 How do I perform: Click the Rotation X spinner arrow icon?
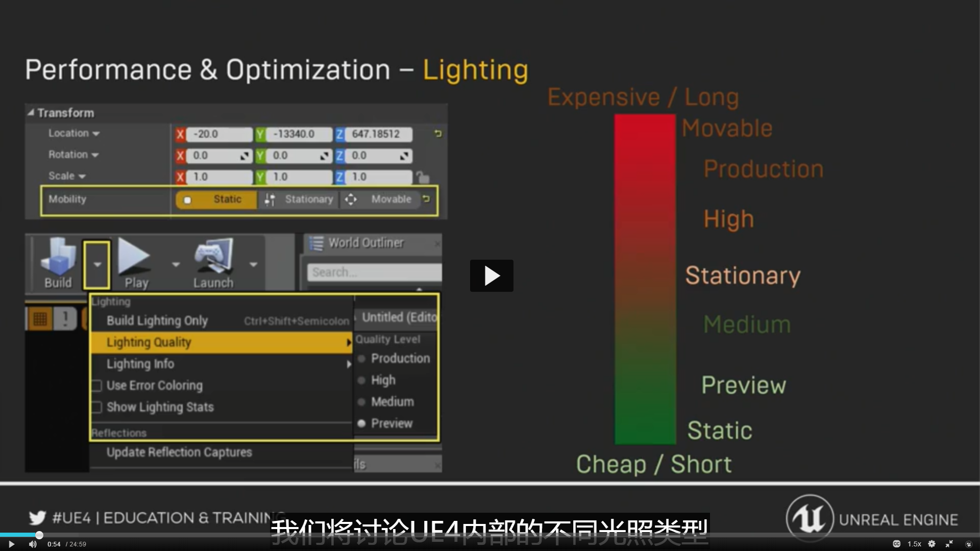click(246, 156)
